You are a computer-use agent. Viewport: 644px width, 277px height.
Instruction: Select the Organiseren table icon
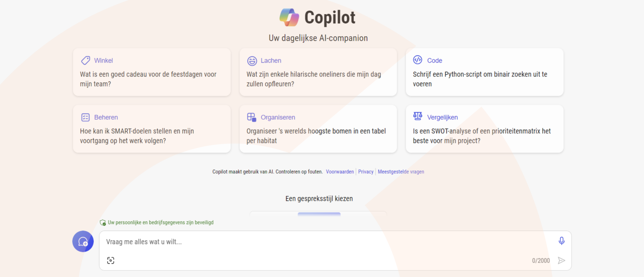[x=252, y=117]
